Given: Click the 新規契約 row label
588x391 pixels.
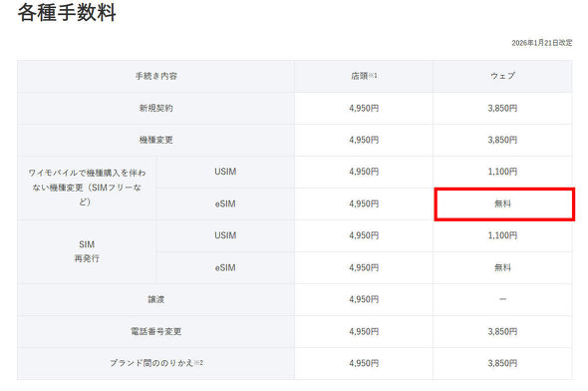Looking at the screenshot, I should pyautogui.click(x=156, y=108).
